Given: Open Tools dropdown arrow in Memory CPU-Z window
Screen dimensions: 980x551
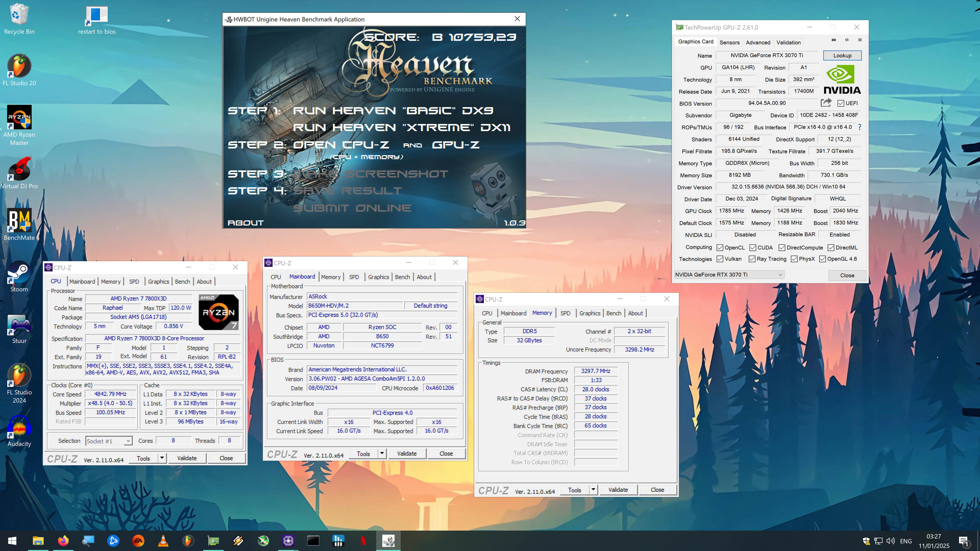Looking at the screenshot, I should pos(593,490).
